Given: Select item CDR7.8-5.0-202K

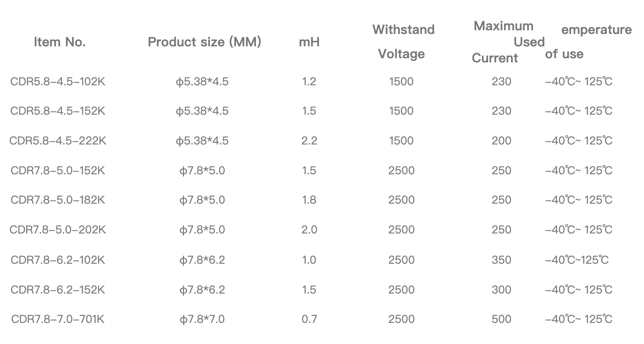Looking at the screenshot, I should (58, 230).
